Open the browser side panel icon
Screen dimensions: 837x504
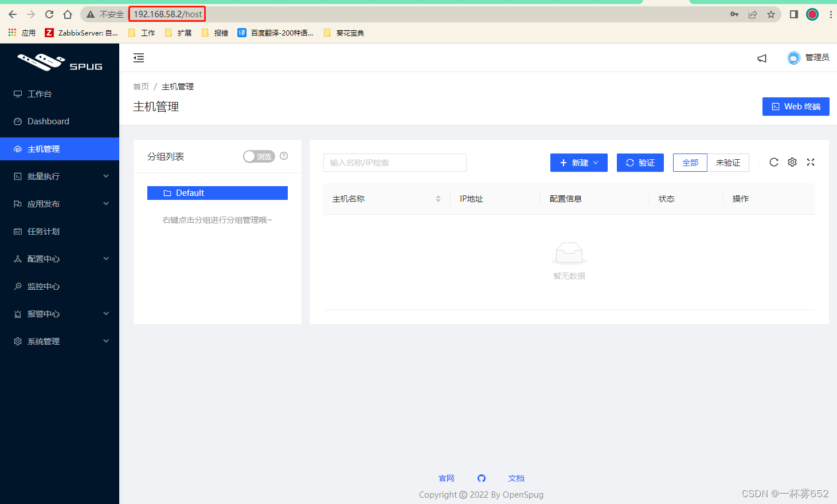click(794, 14)
